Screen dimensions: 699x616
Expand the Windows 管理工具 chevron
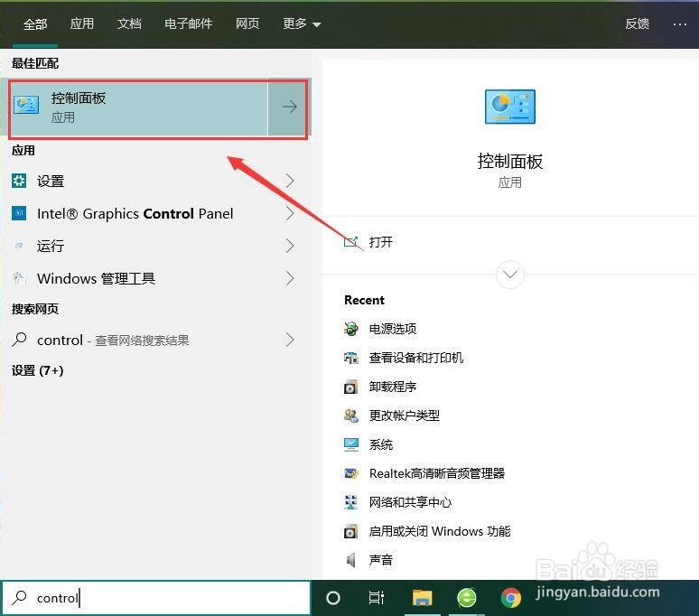coord(290,278)
